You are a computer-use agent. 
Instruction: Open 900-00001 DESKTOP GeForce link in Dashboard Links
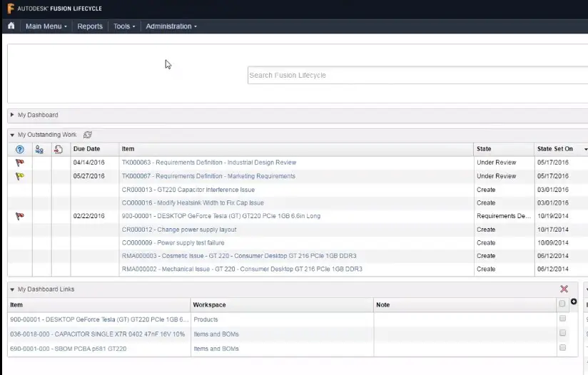click(x=99, y=319)
